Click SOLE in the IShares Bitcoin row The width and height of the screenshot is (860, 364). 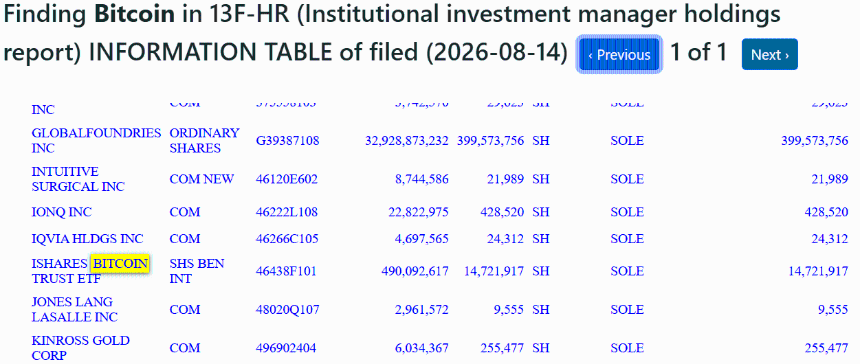[x=627, y=271]
